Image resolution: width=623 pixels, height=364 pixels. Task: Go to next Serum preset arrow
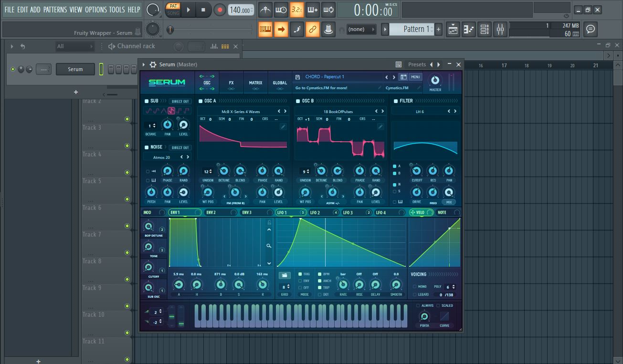394,77
